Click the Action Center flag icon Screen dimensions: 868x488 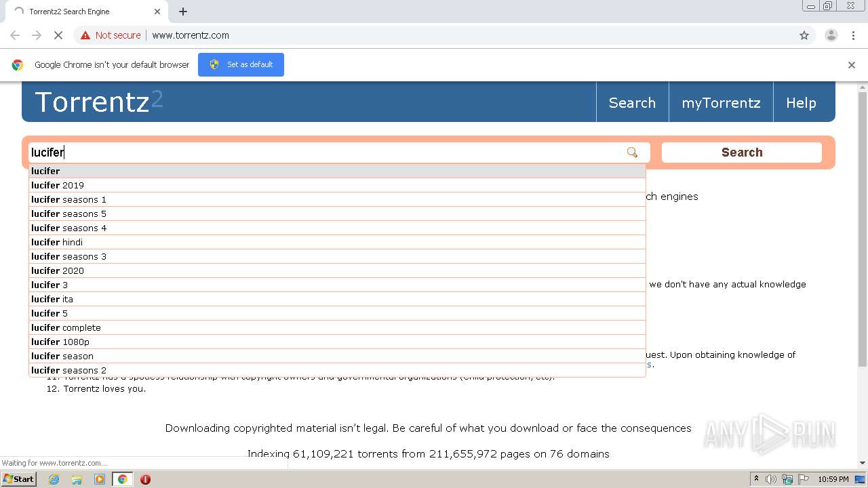tap(803, 479)
